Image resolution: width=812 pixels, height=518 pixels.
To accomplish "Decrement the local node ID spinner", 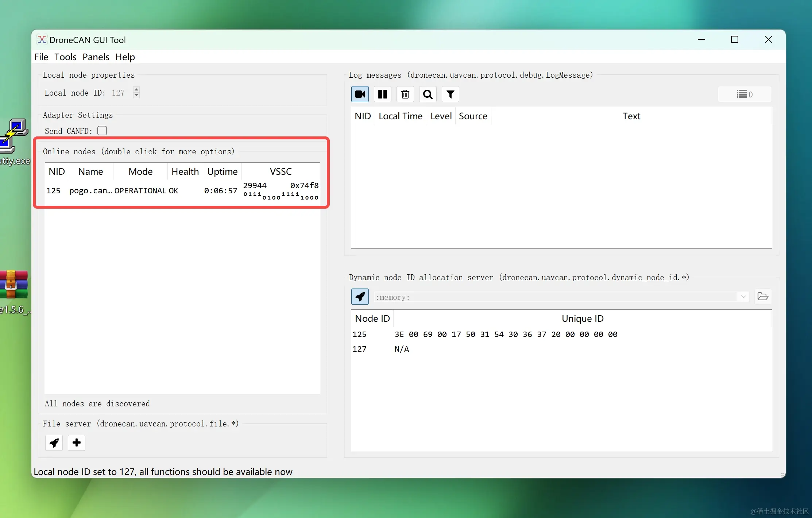I will 136,95.
